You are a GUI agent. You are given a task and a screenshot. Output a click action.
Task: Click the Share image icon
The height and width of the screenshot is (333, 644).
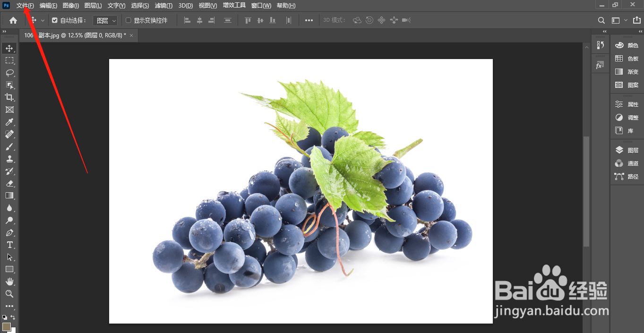[x=636, y=20]
